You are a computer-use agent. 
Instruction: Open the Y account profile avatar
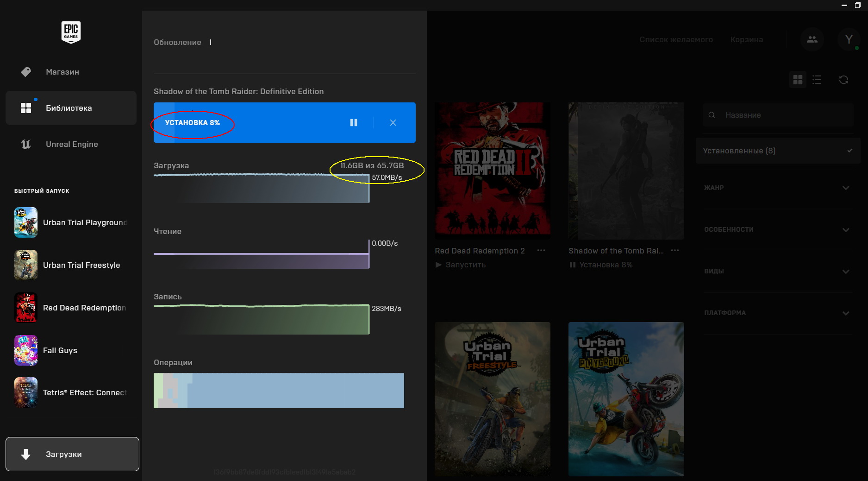click(849, 39)
